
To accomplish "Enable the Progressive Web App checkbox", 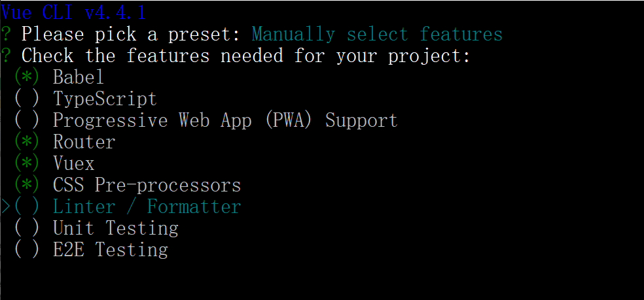I will click(26, 120).
